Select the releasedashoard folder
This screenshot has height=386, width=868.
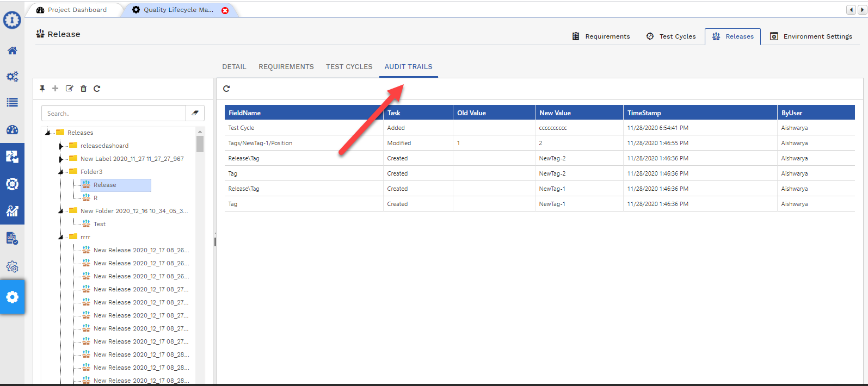[x=104, y=146]
